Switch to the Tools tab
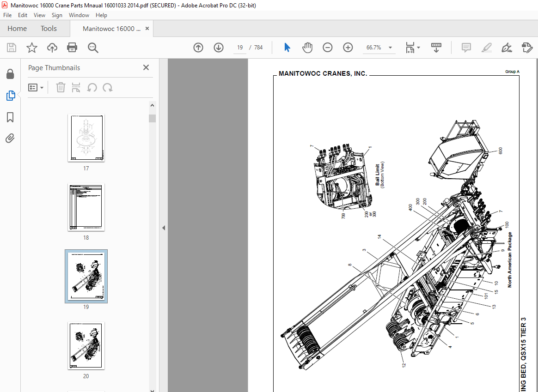 49,29
